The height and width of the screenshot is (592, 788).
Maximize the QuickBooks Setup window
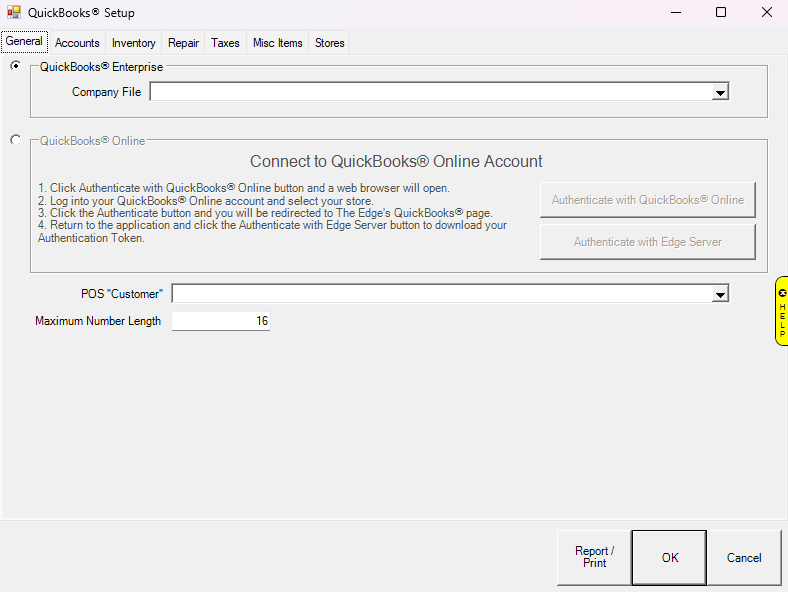(x=721, y=13)
